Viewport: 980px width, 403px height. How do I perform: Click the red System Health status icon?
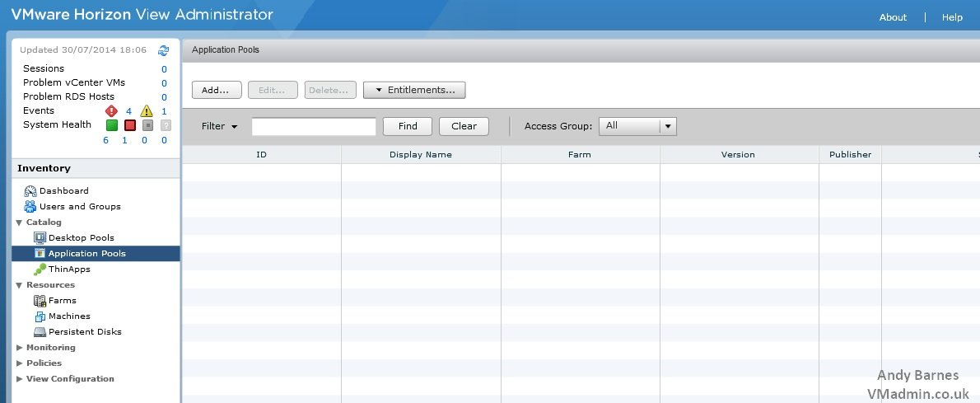point(129,125)
